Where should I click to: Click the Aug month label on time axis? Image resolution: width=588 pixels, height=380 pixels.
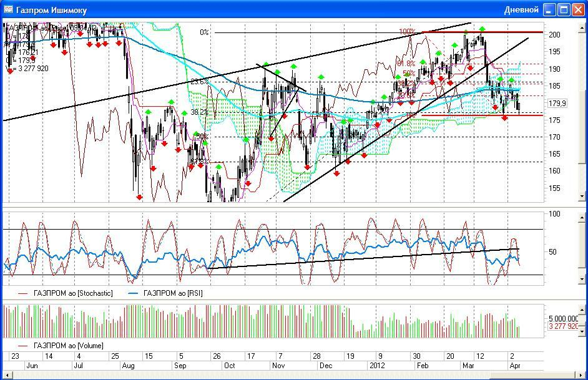pyautogui.click(x=128, y=366)
